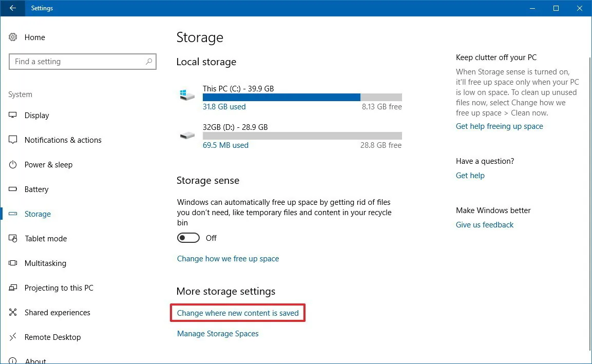Open Change where new content is saved
The image size is (592, 364).
(238, 313)
